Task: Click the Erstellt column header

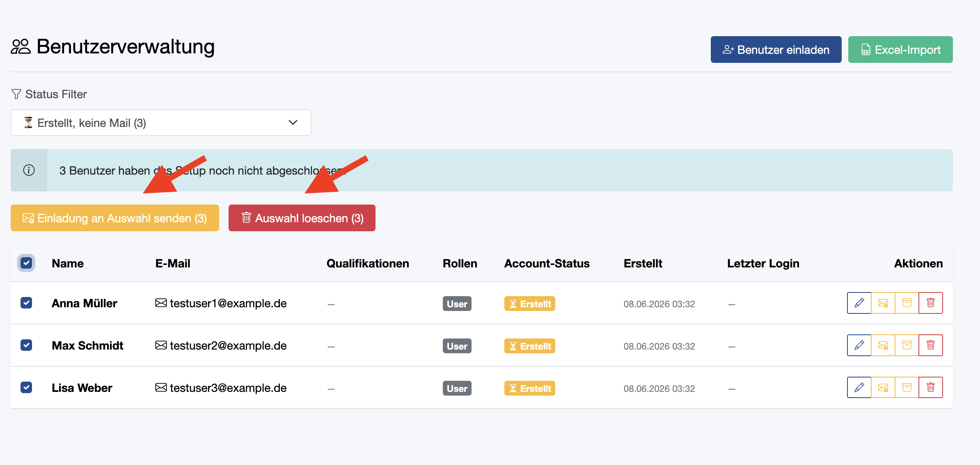Action: (643, 263)
